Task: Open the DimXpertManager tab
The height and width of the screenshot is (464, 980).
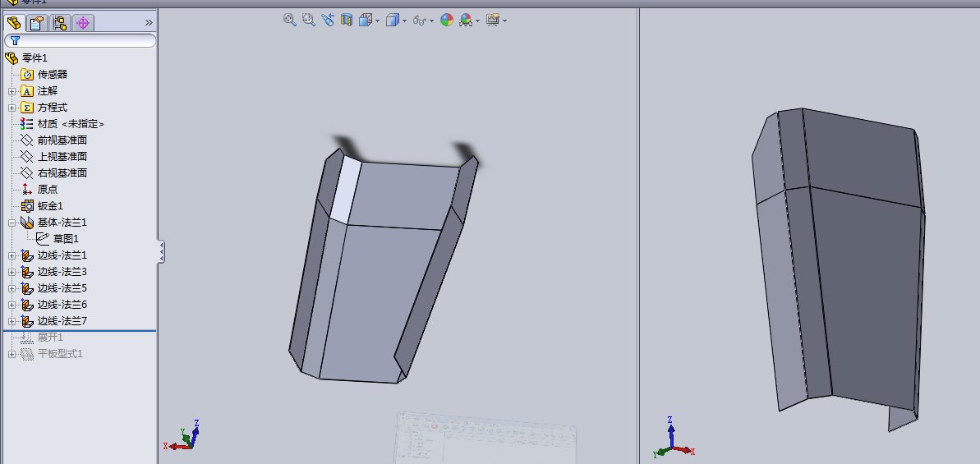Action: point(83,23)
